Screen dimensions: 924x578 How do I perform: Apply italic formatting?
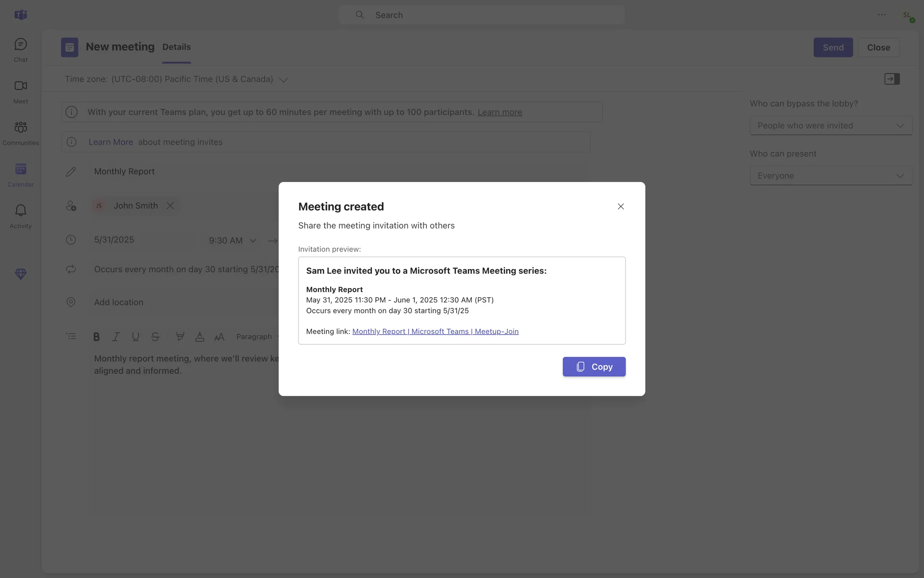(x=116, y=337)
